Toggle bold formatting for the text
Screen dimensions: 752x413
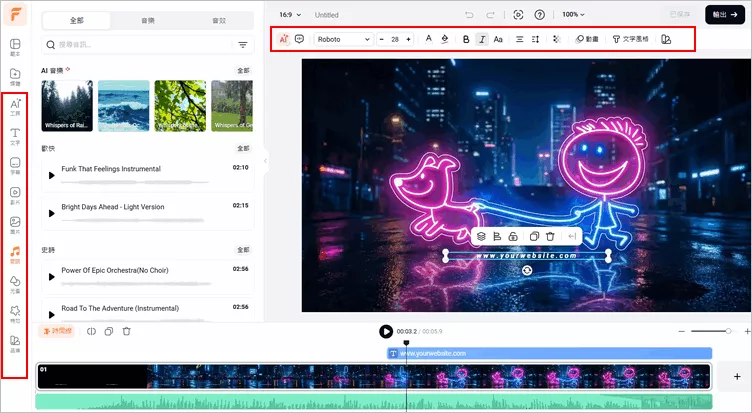(466, 39)
